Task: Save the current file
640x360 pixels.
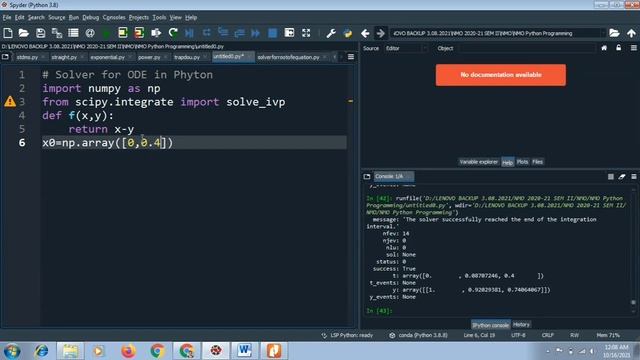Action: pos(40,33)
